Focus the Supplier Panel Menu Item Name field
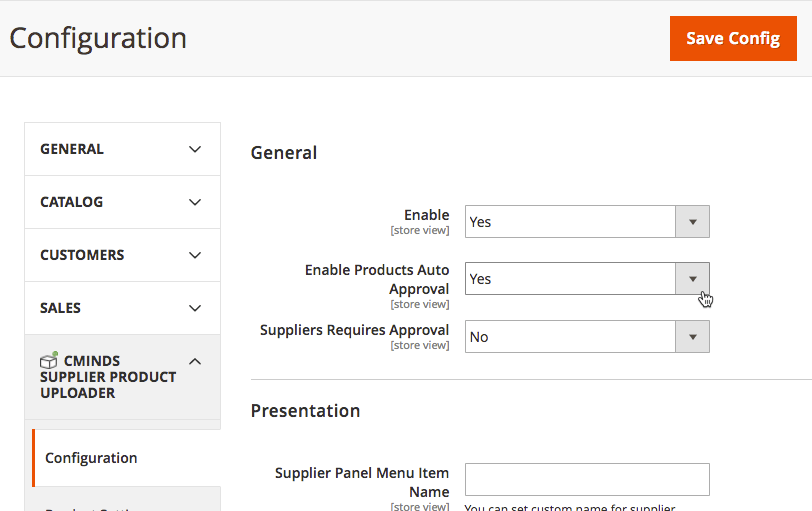Viewport: 812px width, 511px height. pyautogui.click(x=587, y=479)
